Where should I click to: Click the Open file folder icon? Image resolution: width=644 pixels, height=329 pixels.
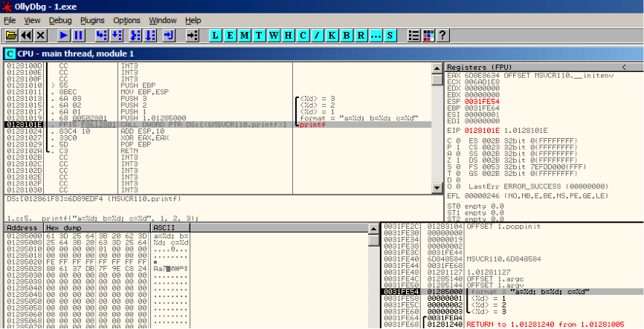(11, 36)
